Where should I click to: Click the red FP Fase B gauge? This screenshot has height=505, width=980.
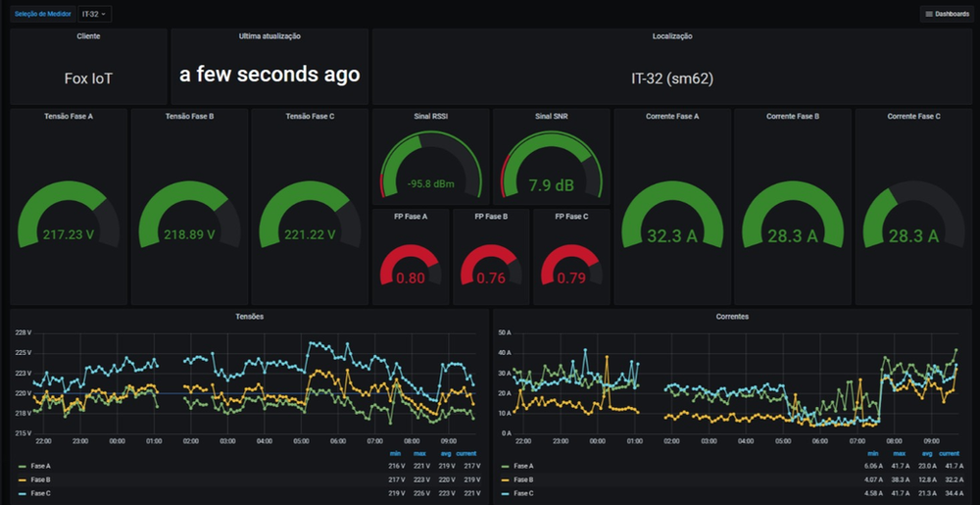pos(491,265)
